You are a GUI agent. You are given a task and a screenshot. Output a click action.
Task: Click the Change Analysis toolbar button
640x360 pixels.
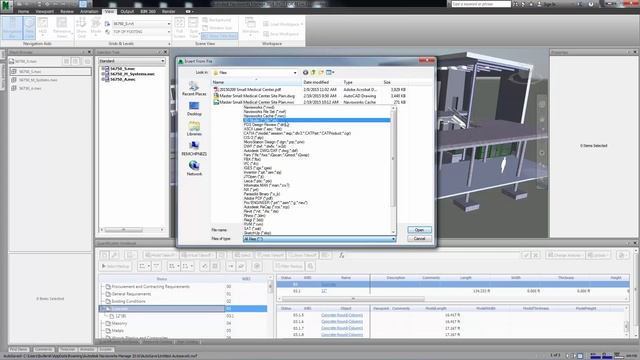(x=564, y=255)
